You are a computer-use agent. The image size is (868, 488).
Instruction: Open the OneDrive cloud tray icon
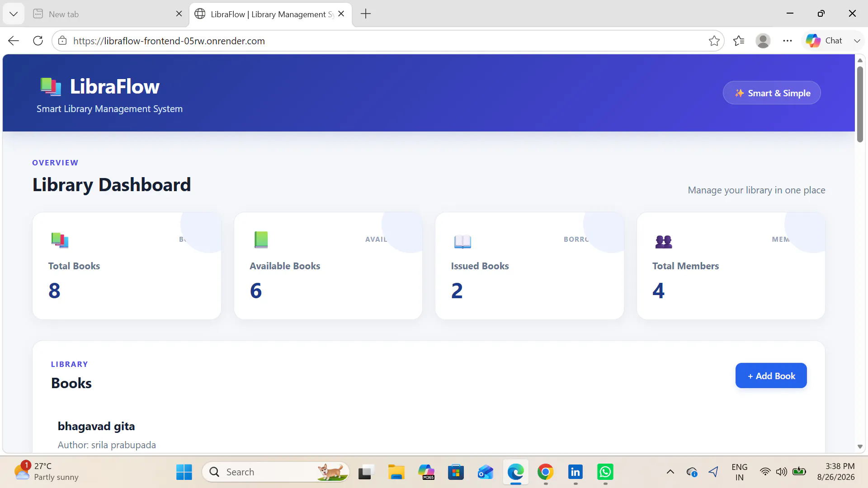(x=692, y=472)
